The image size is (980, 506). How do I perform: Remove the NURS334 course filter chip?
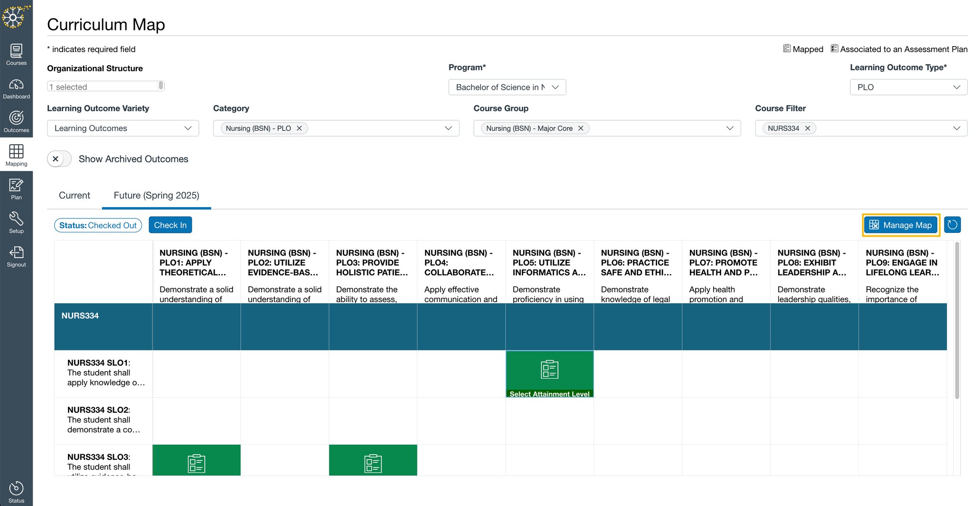pos(807,128)
